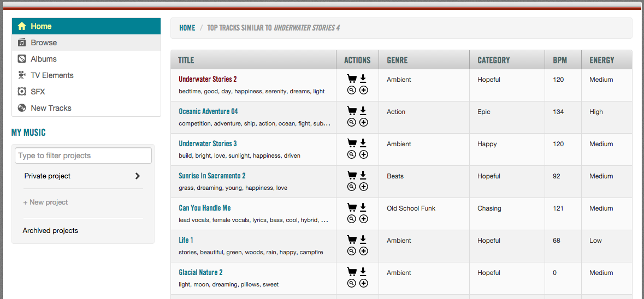
Task: Add Sunrise In Sacramento 2 with plus icon
Action: click(x=364, y=187)
